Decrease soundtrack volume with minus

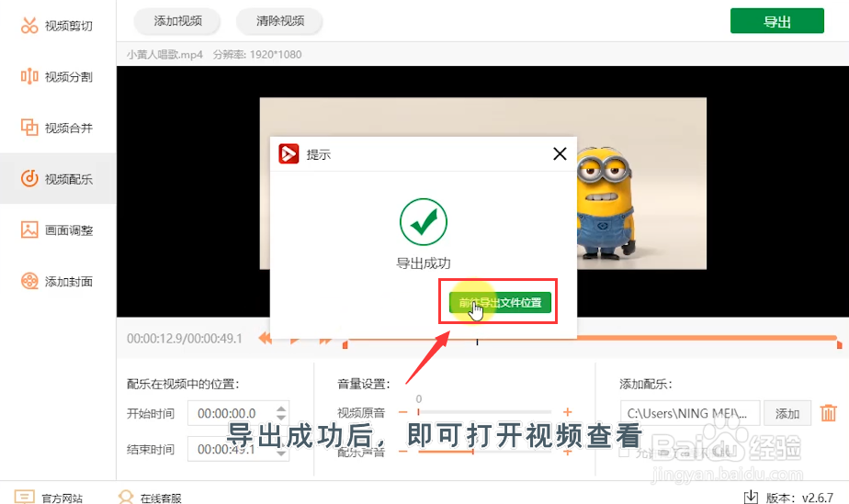[402, 452]
